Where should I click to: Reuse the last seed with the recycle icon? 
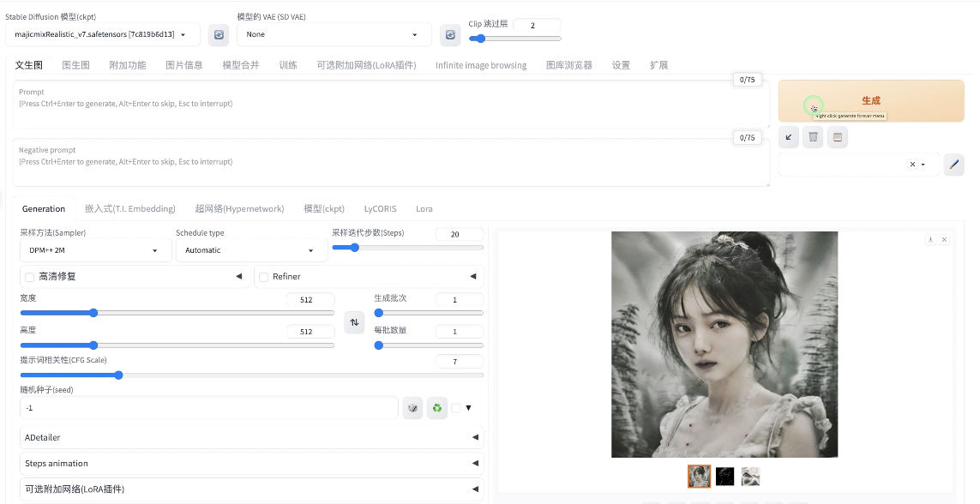click(437, 408)
